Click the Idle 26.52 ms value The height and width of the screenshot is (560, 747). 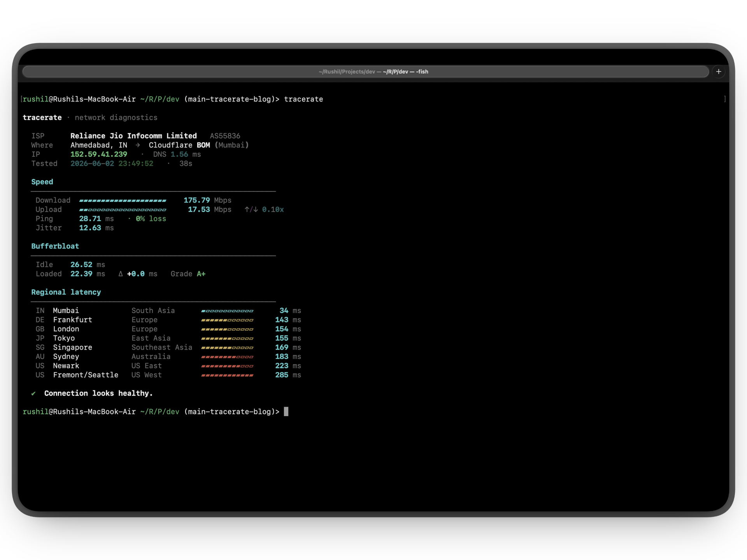pyautogui.click(x=88, y=265)
